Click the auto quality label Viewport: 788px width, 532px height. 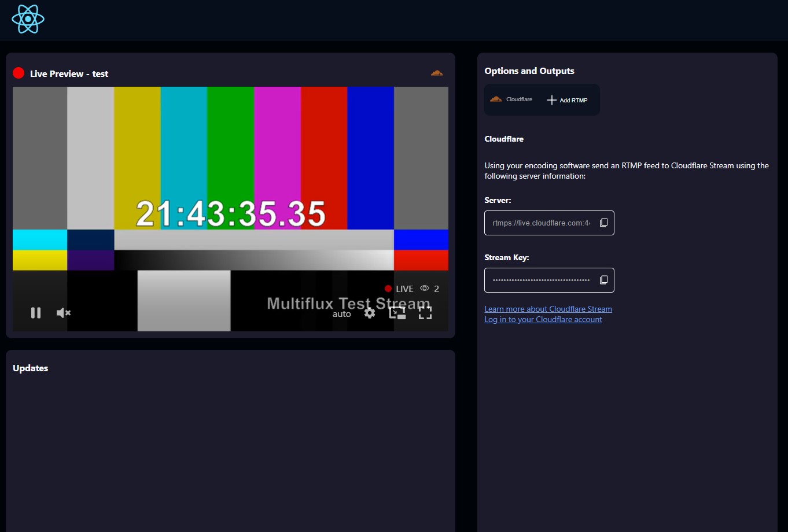[342, 314]
